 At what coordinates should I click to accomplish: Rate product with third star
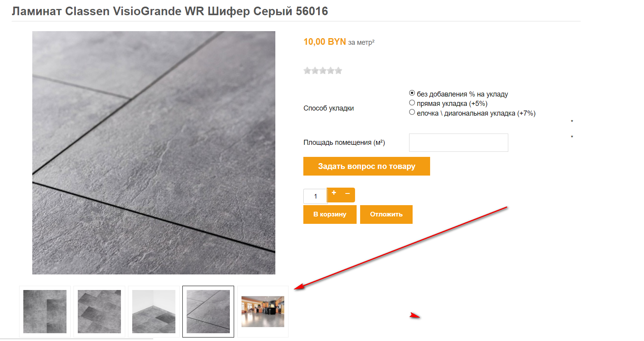pyautogui.click(x=323, y=70)
